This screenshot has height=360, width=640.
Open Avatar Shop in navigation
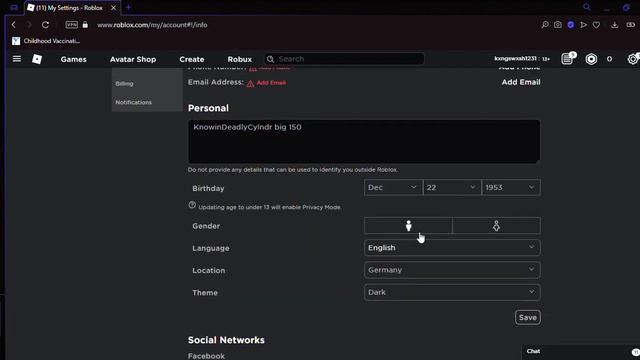coord(133,59)
